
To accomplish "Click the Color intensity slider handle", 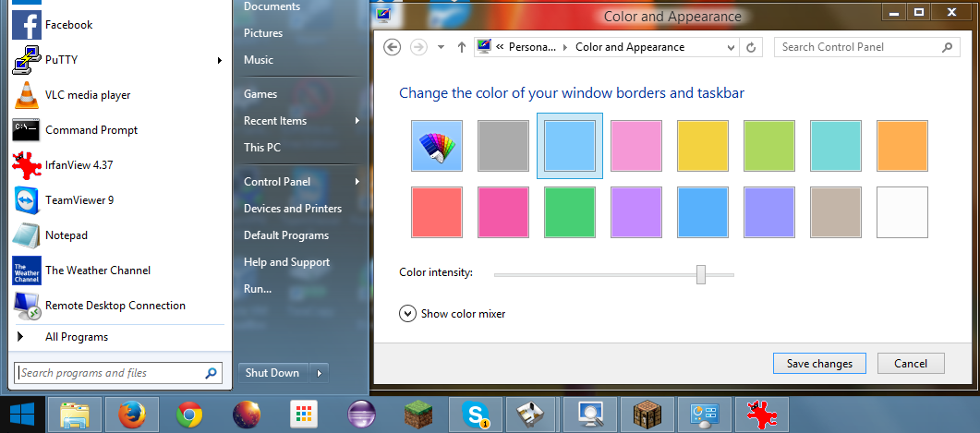I will tap(701, 274).
